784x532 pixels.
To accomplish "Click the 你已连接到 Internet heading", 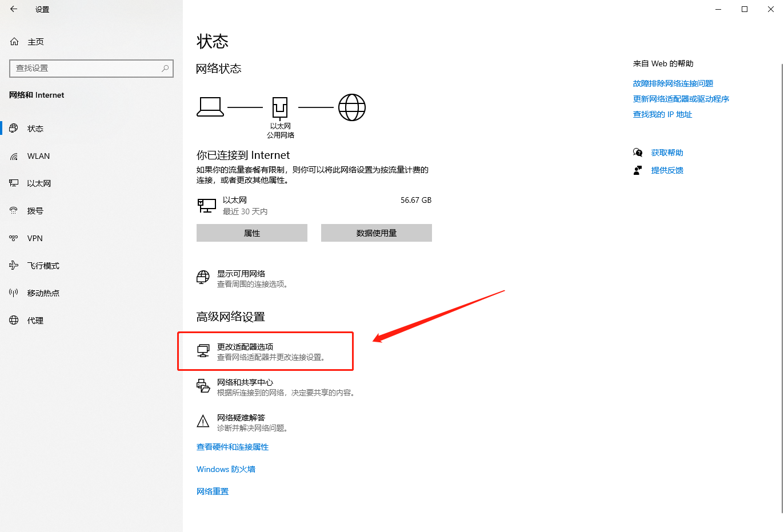I will point(243,155).
